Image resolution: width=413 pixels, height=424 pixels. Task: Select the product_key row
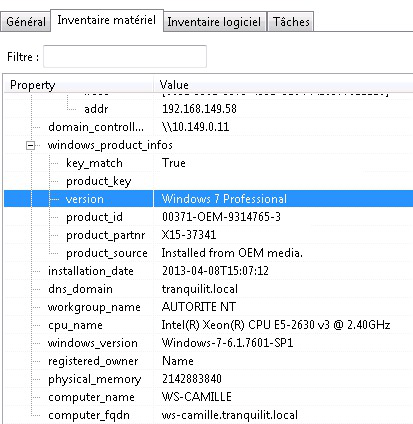(x=208, y=181)
